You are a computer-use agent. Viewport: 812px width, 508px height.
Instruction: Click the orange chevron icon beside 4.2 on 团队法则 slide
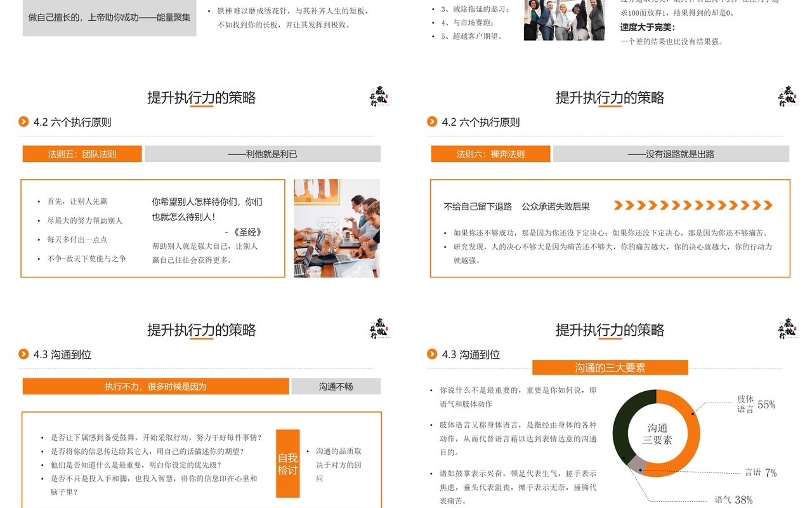coord(23,122)
